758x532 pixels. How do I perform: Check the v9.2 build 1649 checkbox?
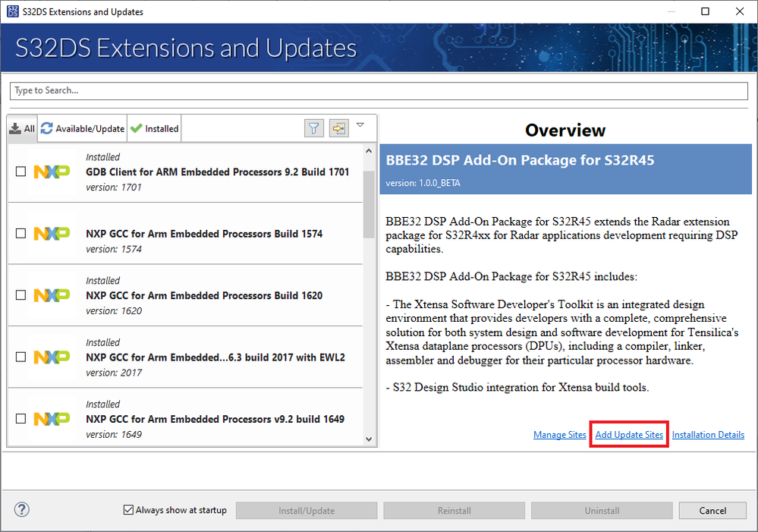20,418
